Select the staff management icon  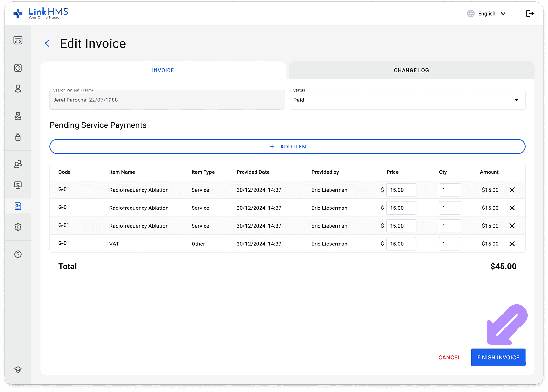tap(18, 164)
